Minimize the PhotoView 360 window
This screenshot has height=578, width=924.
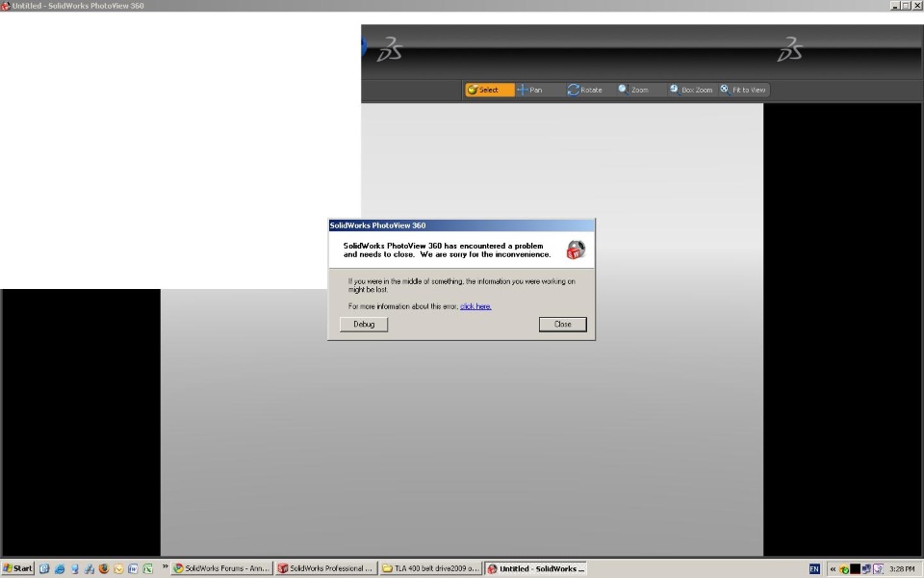pyautogui.click(x=894, y=6)
